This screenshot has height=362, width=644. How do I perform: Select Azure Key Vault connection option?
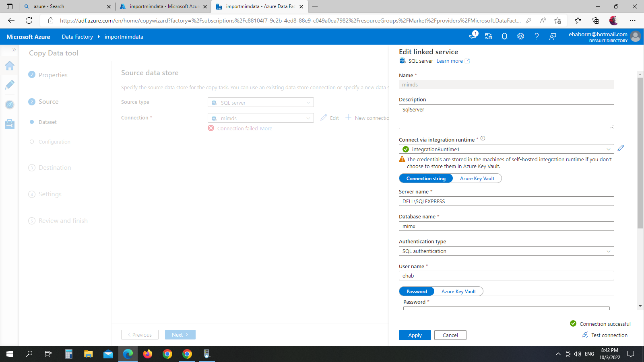point(477,178)
